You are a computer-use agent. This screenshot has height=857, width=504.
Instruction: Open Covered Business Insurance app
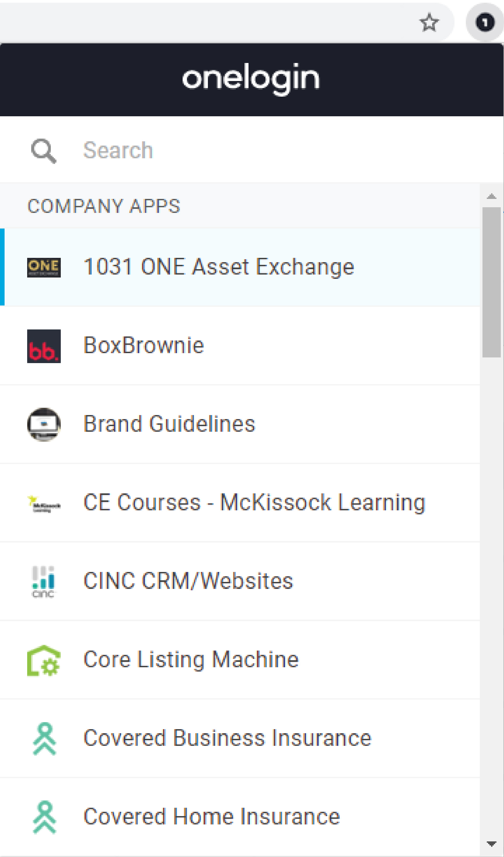tap(240, 738)
